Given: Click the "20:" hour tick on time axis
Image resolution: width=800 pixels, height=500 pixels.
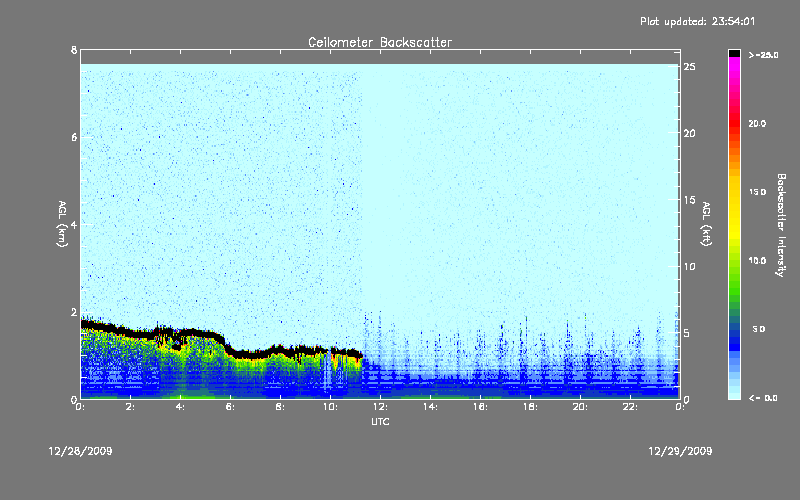Looking at the screenshot, I should click(x=581, y=407).
